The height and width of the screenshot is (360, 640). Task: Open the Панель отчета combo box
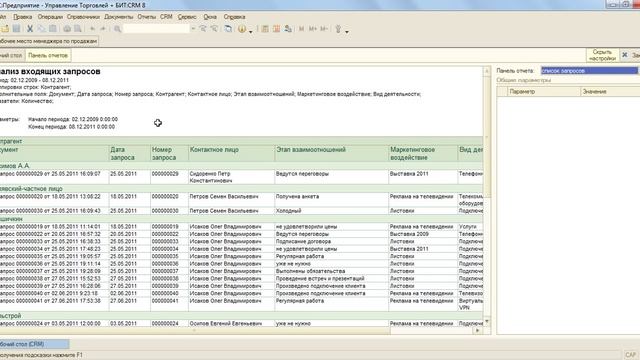[589, 71]
